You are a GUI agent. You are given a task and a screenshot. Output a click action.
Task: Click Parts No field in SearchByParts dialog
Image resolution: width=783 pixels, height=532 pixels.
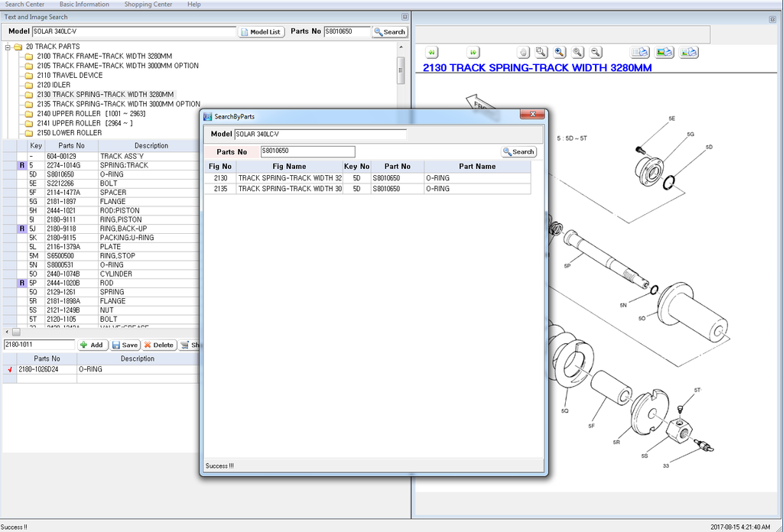307,151
